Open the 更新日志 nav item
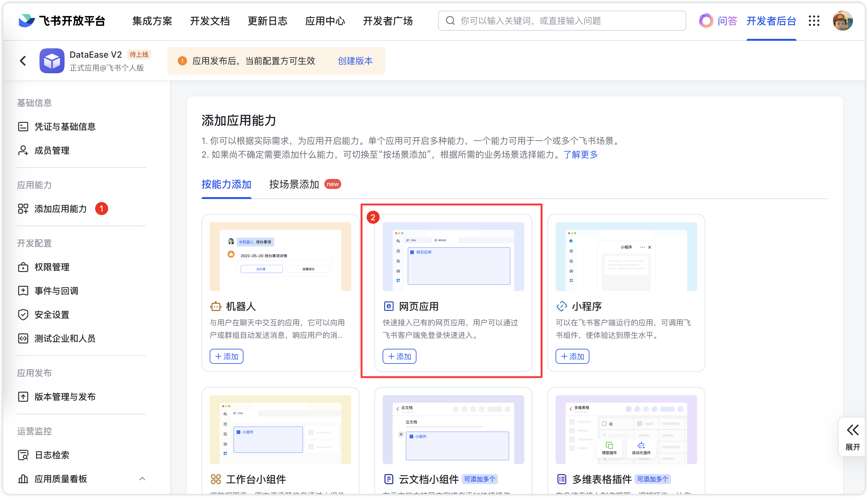Screen dimensions: 868x497 click(x=267, y=21)
